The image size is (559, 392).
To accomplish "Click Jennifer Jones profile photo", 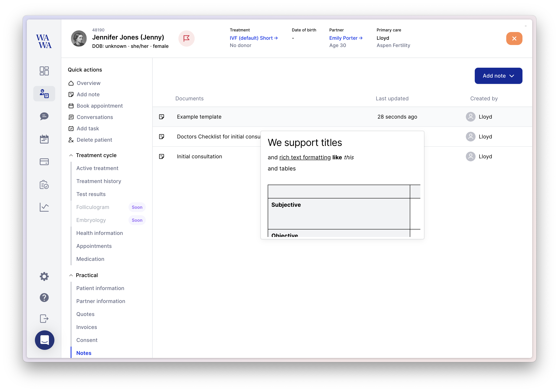I will (x=79, y=39).
